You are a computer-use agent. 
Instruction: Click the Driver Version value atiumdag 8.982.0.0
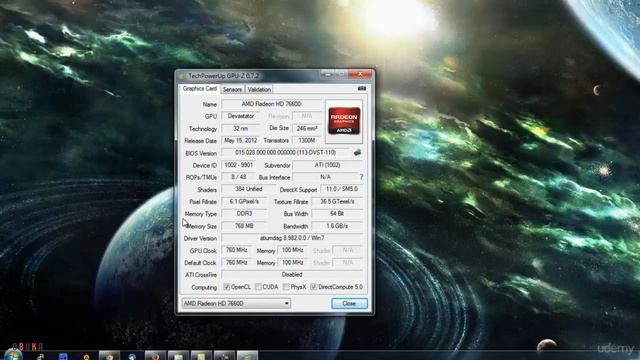click(292, 238)
